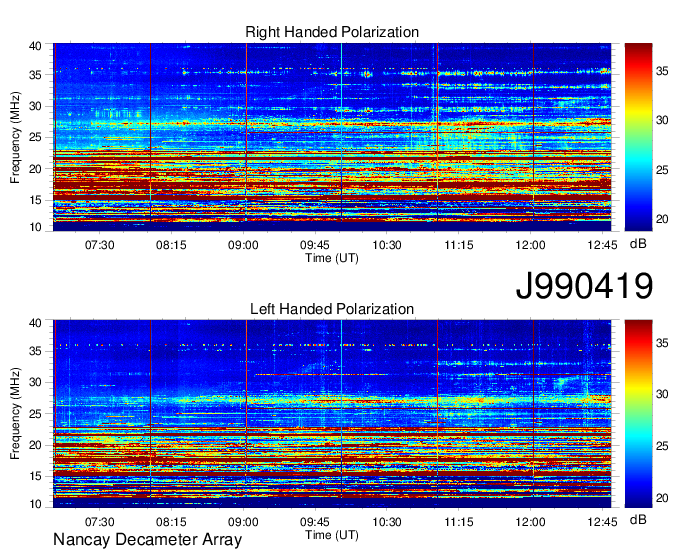Click the "Nancay Decameter Array" caption

point(147,540)
